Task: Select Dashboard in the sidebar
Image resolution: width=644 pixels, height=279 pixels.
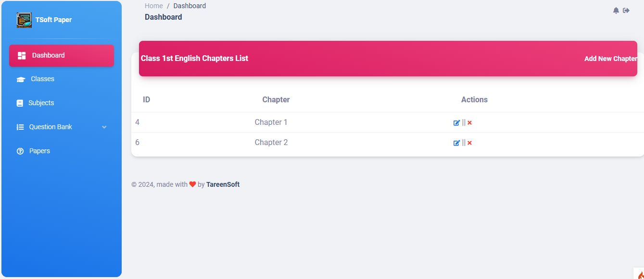Action: pos(48,55)
